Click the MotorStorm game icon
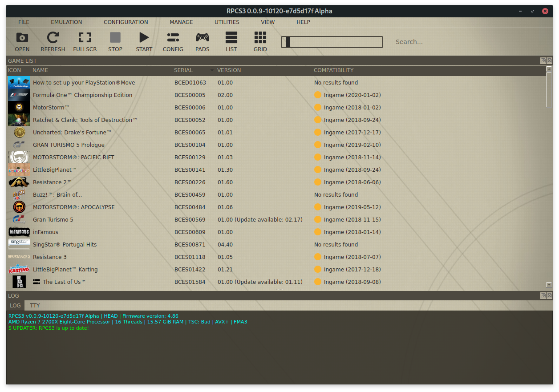Image resolution: width=559 pixels, height=392 pixels. pyautogui.click(x=19, y=108)
